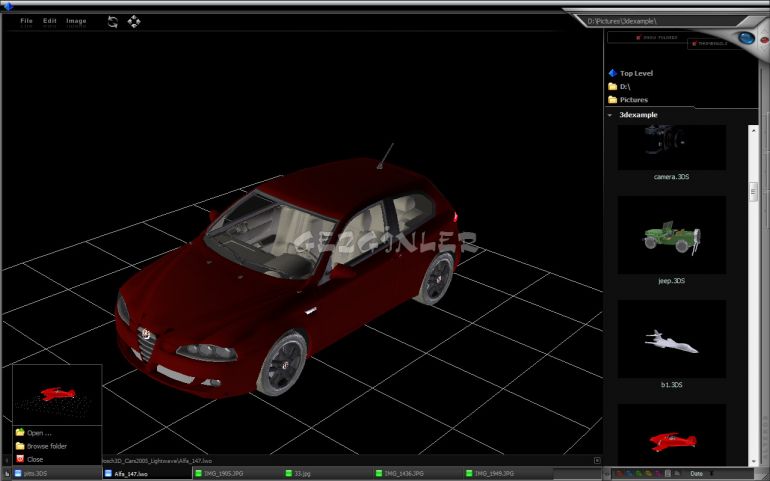
Task: Click the scrollbar down arrow in thumbnail list
Action: 753,461
